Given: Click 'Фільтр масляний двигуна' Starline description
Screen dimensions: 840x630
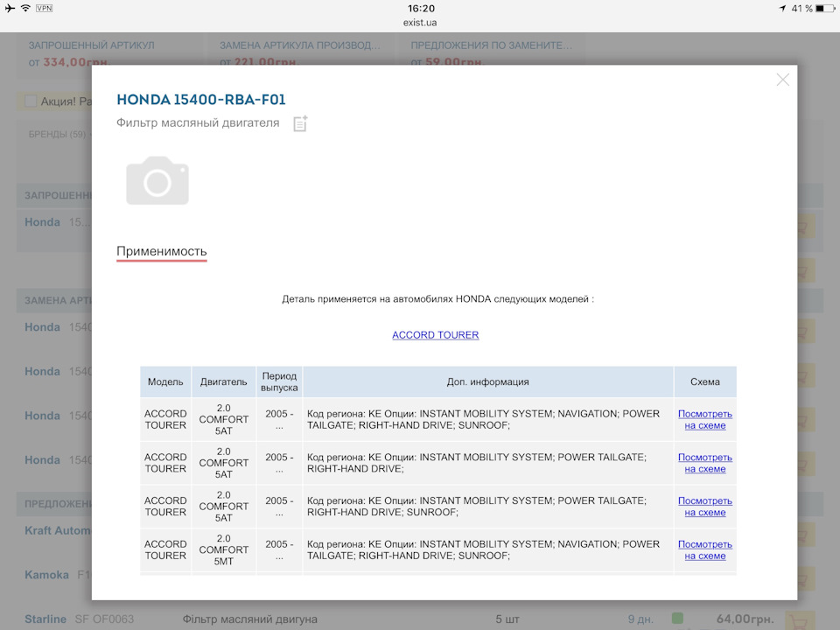Looking at the screenshot, I should click(x=250, y=619).
